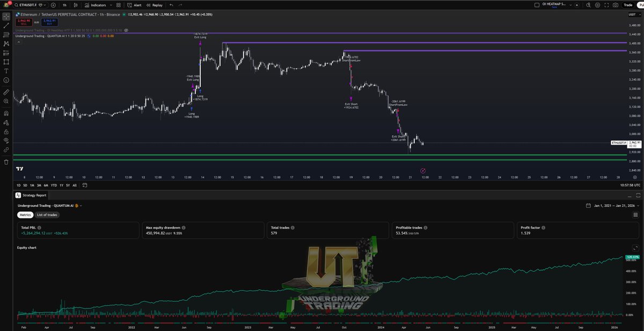Image resolution: width=644 pixels, height=331 pixels.
Task: Open the Strategy Report tab
Action: coord(32,195)
